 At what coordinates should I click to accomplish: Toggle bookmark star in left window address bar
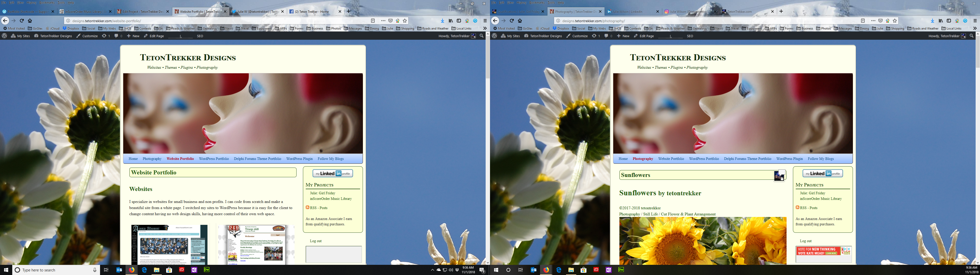tap(405, 21)
